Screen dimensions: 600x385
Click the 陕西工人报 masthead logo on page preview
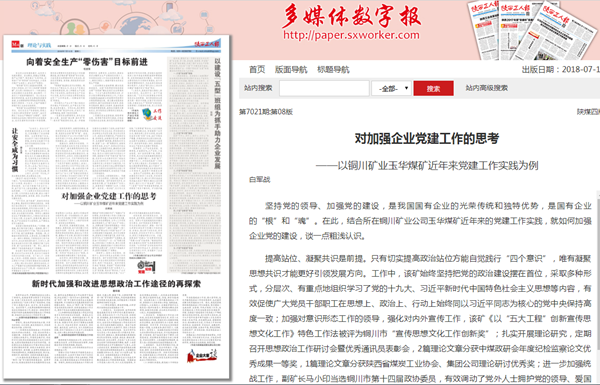click(x=207, y=44)
